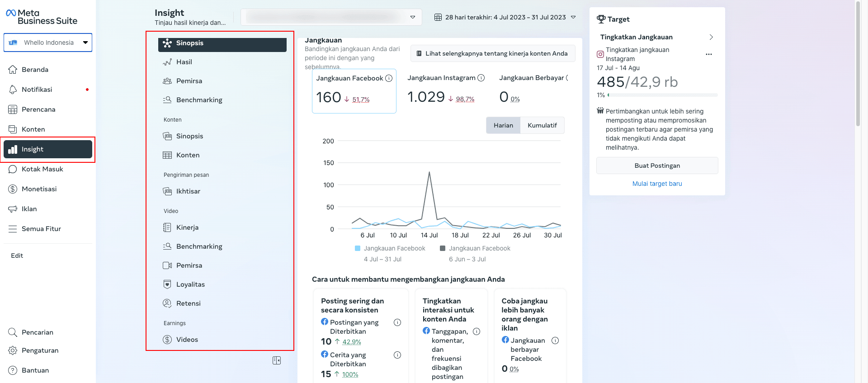Select the Jangkauan Facebook metric card

(354, 91)
